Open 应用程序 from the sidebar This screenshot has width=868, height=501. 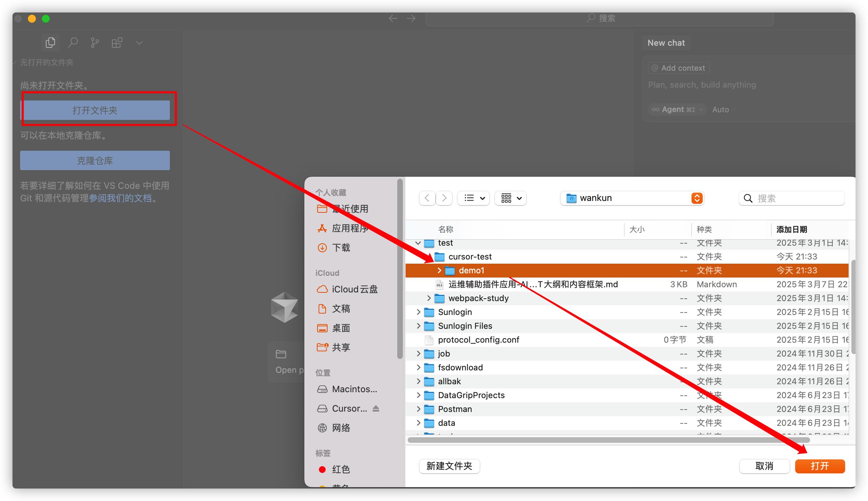pyautogui.click(x=350, y=228)
